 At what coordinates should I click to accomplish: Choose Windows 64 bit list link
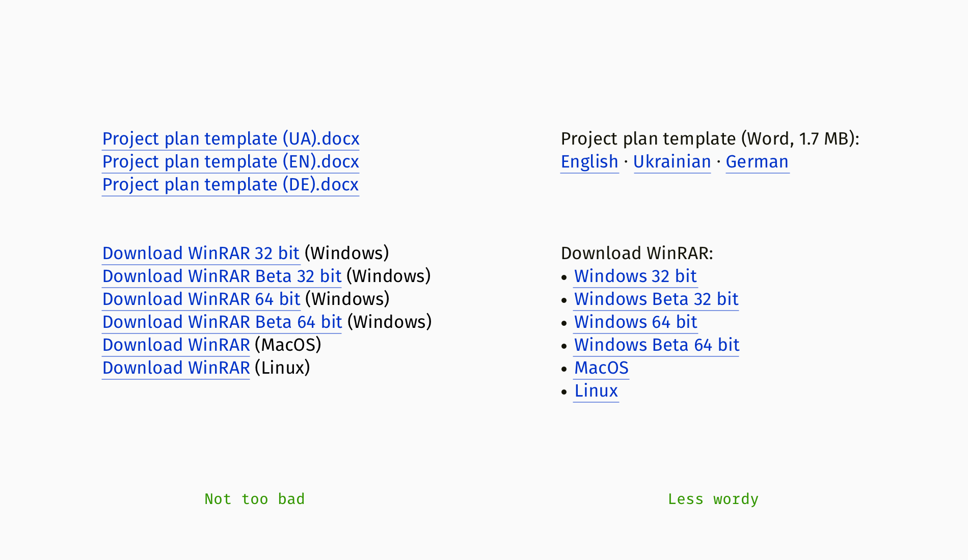click(636, 322)
